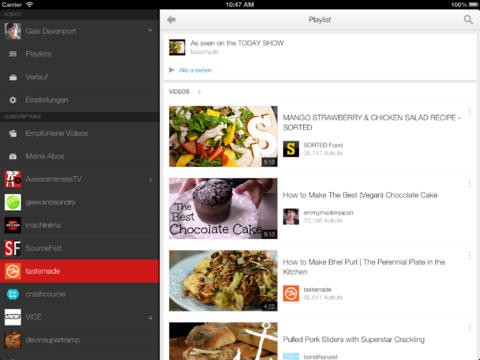The image size is (480, 360).
Task: Open search with the magnifier icon
Action: 468,20
